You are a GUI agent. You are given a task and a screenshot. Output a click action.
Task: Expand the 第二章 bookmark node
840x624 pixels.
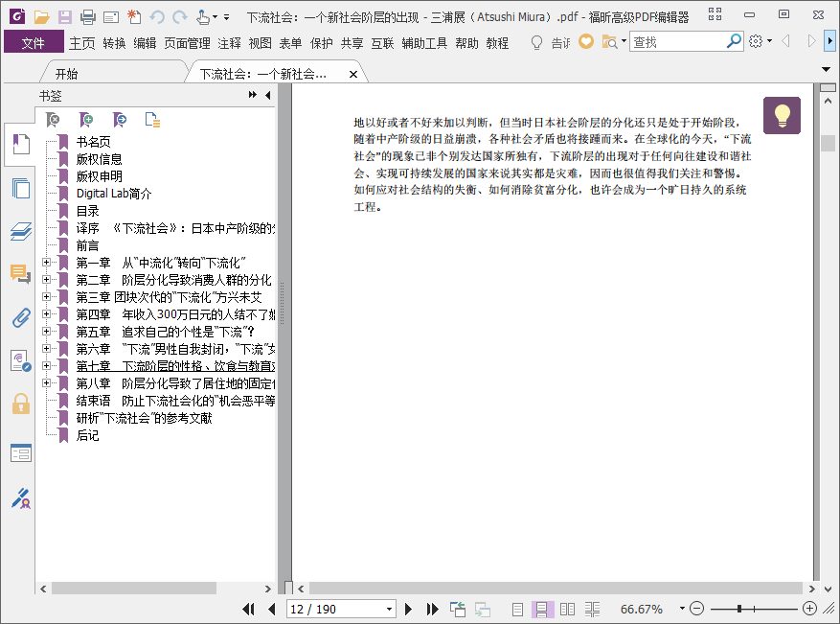pos(47,279)
